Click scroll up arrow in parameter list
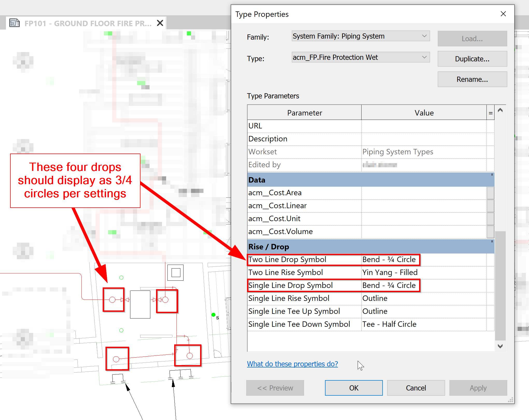Viewport: 529px width, 420px height. pyautogui.click(x=500, y=110)
